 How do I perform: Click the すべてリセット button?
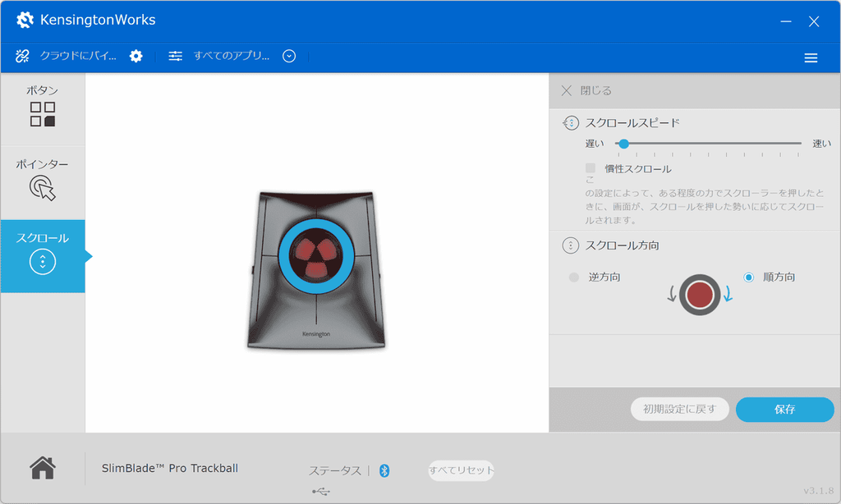coord(461,470)
